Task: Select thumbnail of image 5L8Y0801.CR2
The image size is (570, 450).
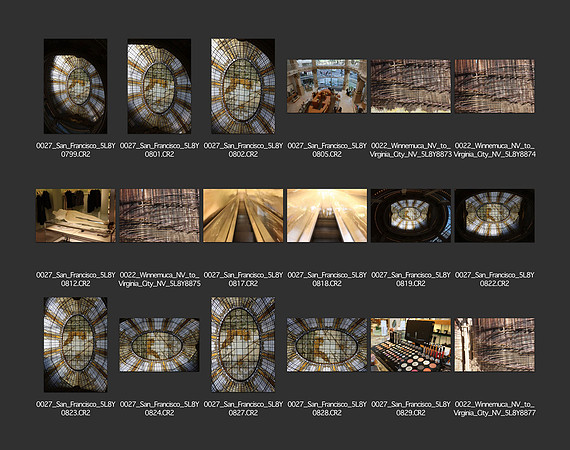Action: tap(159, 86)
